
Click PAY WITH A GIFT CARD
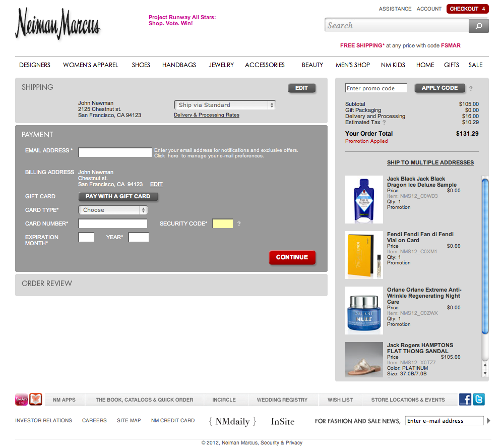(118, 197)
